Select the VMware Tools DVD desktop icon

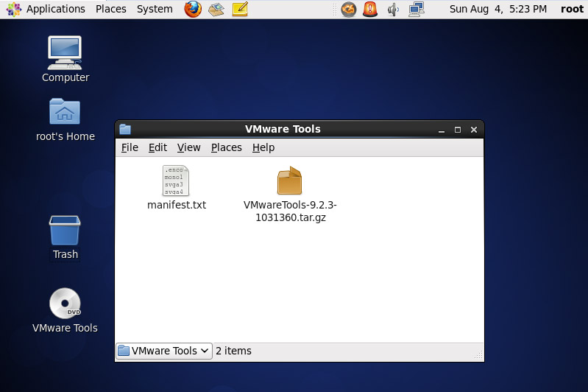click(65, 304)
